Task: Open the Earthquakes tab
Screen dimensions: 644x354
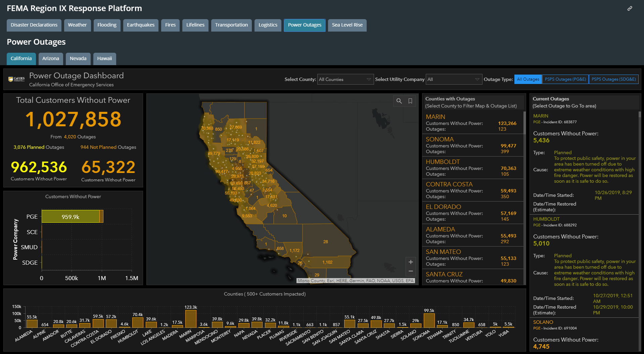Action: [141, 25]
